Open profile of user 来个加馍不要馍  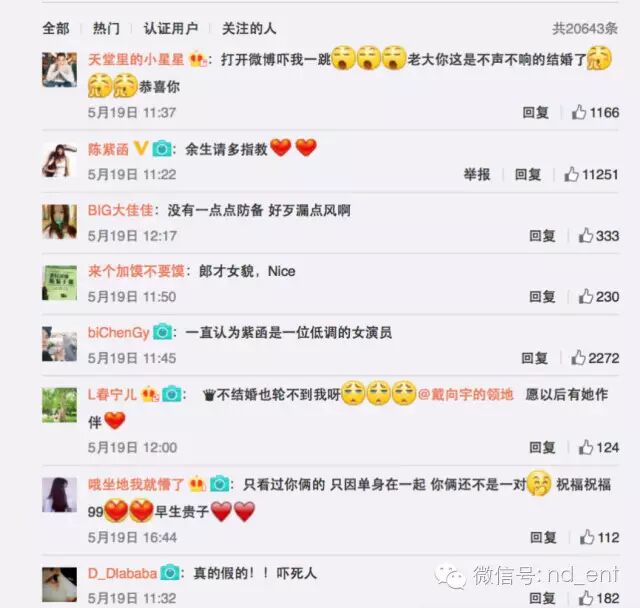coord(136,271)
